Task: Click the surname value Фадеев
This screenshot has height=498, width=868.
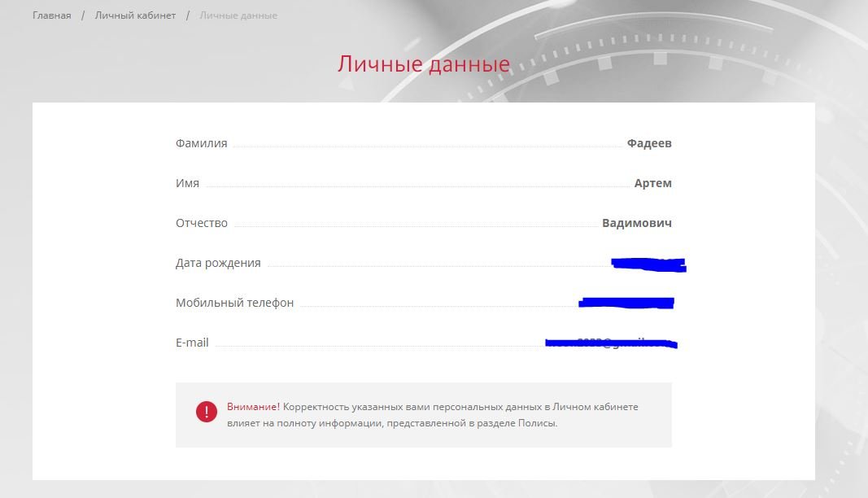Action: (649, 144)
